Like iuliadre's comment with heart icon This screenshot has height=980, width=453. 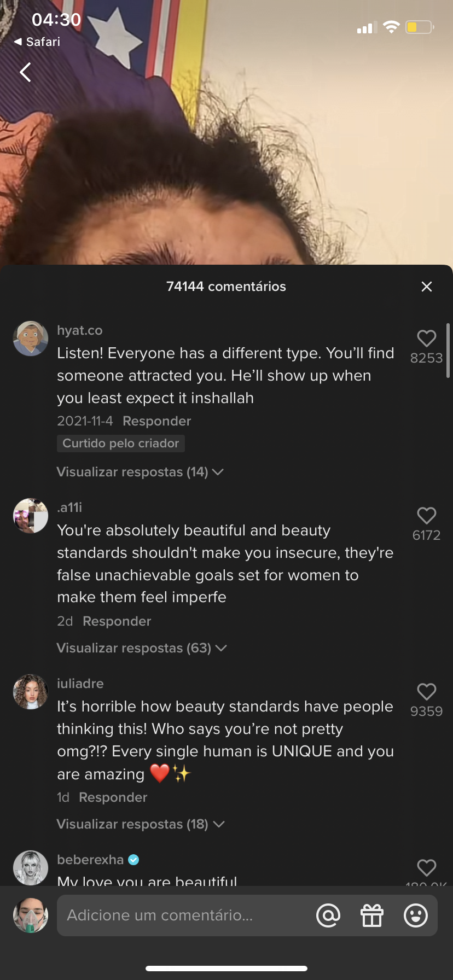pos(427,692)
